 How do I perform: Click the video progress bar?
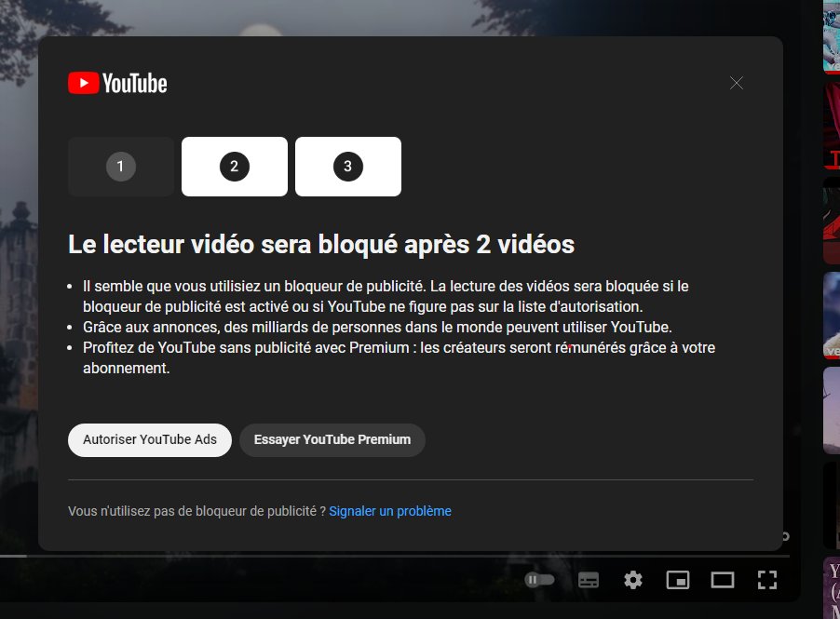click(394, 557)
